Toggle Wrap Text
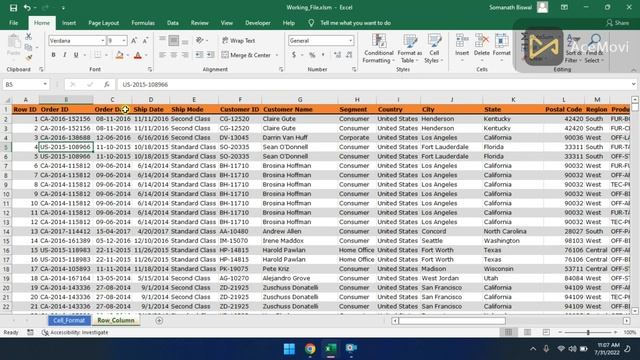Screen dimensions: 640x360 point(238,40)
